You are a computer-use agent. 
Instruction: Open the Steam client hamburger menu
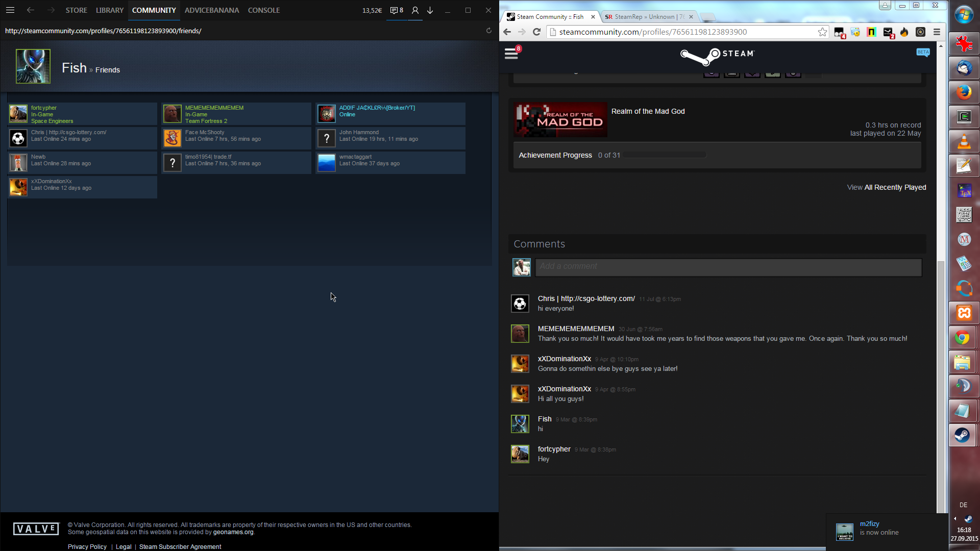point(10,10)
